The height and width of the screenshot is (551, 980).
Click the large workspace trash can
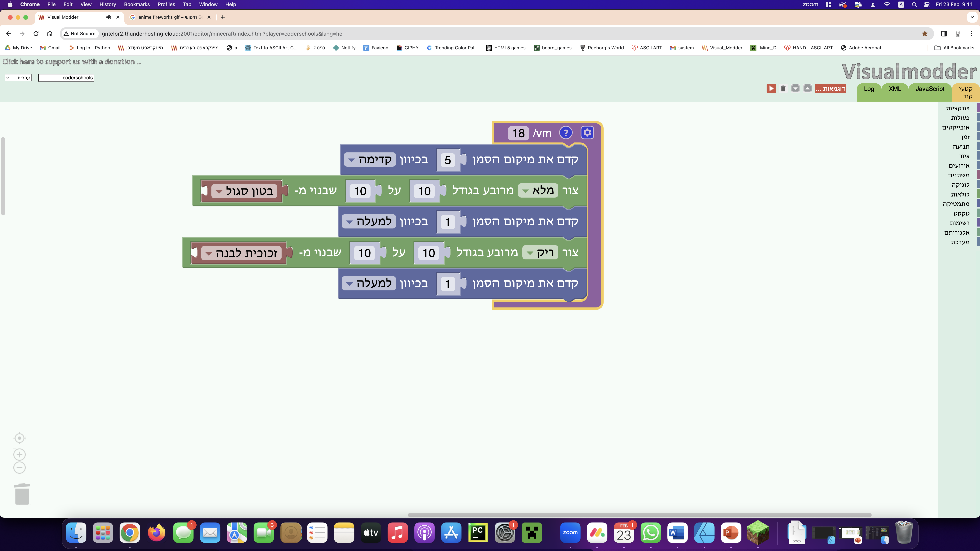22,494
